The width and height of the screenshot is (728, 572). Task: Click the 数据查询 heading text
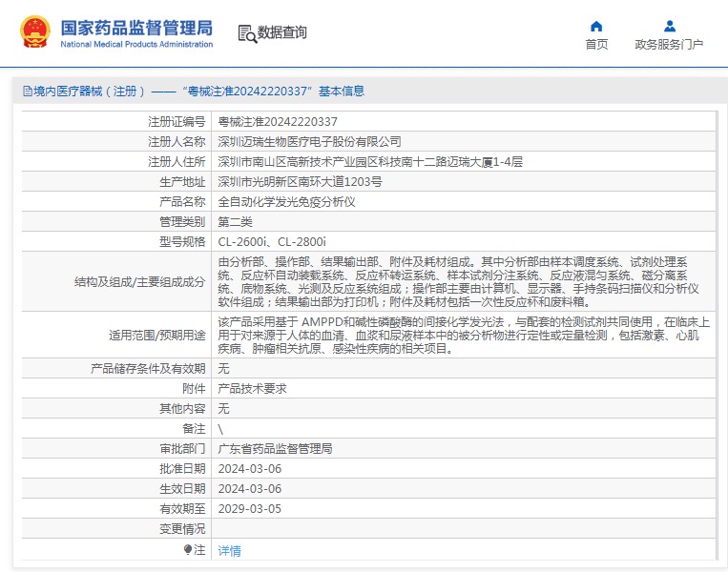pyautogui.click(x=282, y=33)
